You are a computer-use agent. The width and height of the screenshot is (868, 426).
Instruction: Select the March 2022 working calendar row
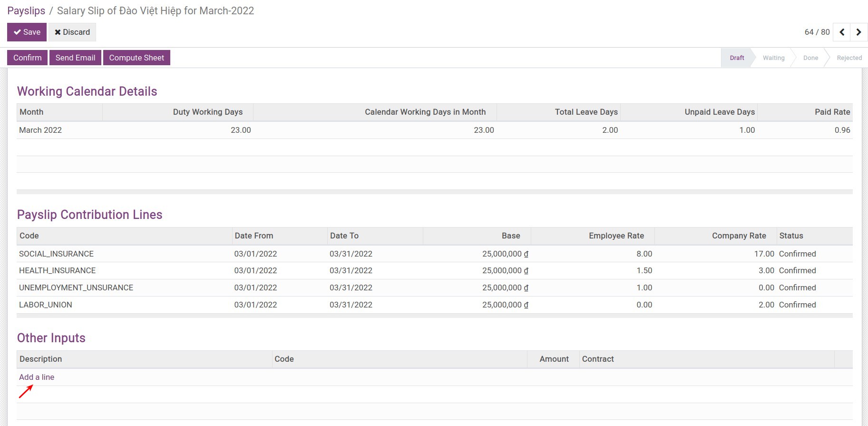pyautogui.click(x=40, y=130)
